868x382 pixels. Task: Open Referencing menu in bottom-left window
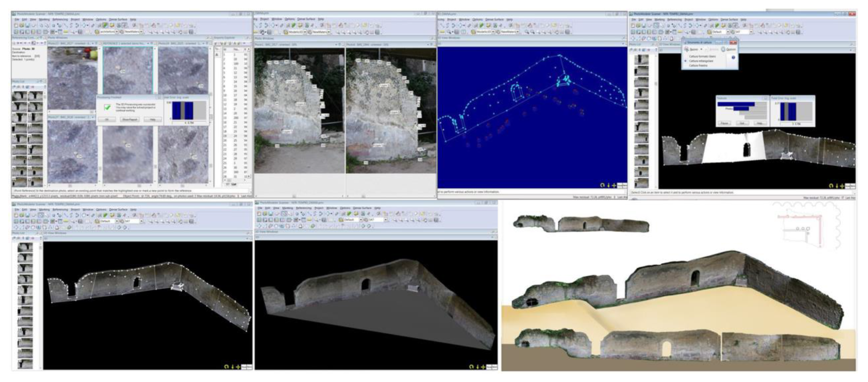pos(60,209)
